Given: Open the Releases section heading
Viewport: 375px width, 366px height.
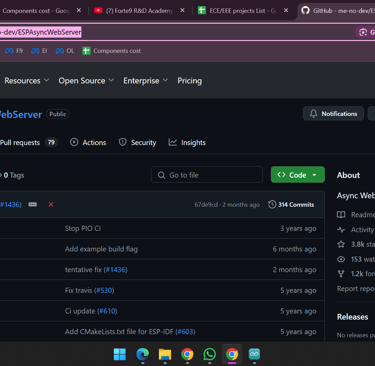Looking at the screenshot, I should click(352, 317).
